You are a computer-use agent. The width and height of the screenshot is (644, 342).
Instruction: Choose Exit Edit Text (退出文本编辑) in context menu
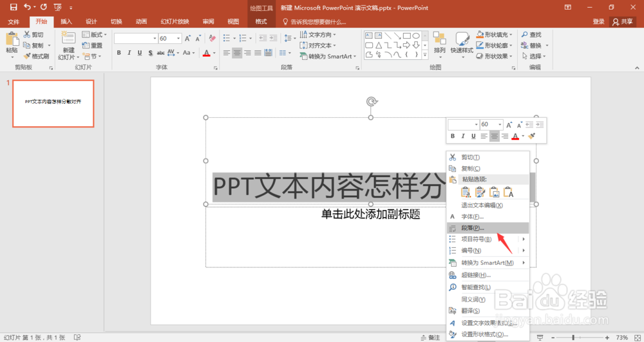pyautogui.click(x=488, y=205)
